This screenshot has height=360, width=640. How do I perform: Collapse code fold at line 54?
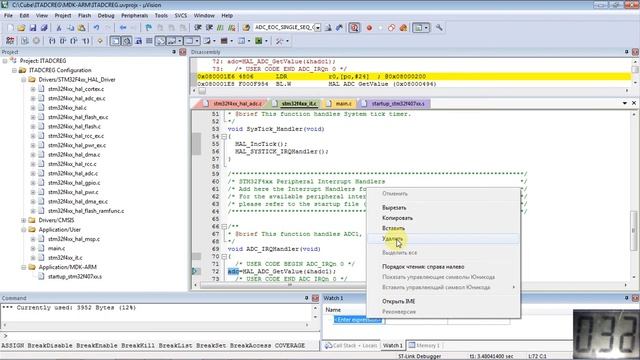click(x=224, y=137)
